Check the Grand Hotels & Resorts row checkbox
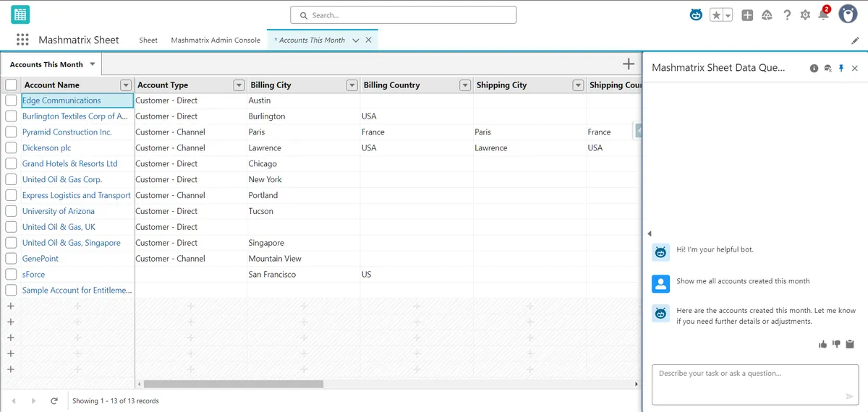868x412 pixels. coord(11,164)
